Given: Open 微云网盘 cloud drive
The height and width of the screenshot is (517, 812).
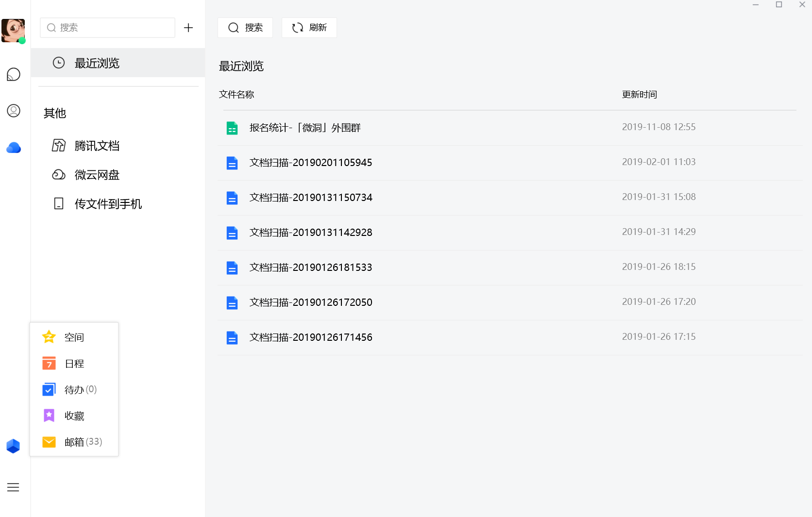Looking at the screenshot, I should (97, 175).
